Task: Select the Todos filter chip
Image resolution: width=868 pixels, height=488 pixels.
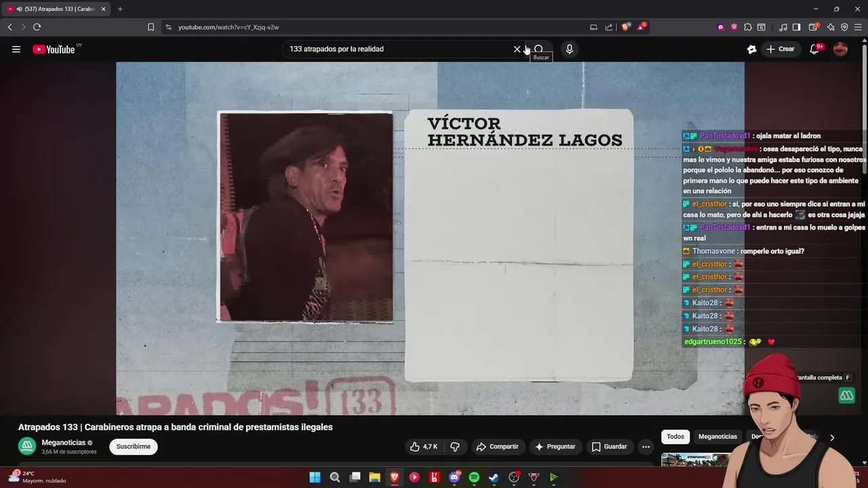Action: [x=675, y=436]
